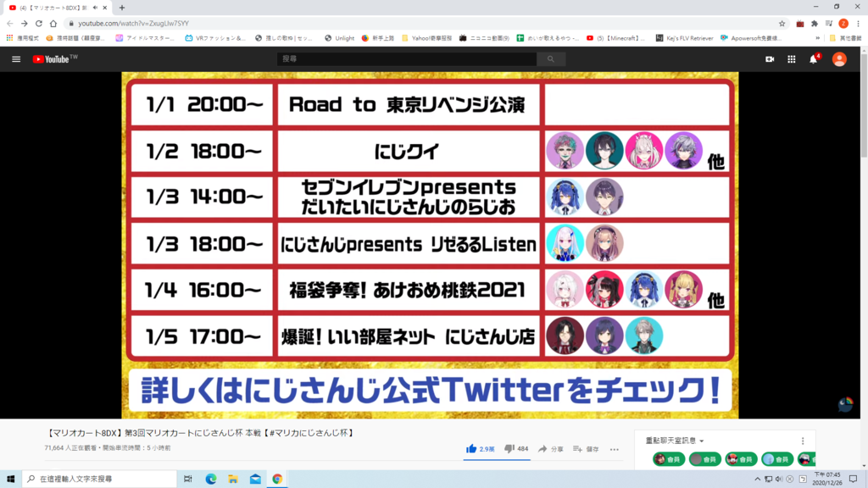Open the YouTube hamburger guide menu
The height and width of the screenshot is (488, 868).
point(16,59)
